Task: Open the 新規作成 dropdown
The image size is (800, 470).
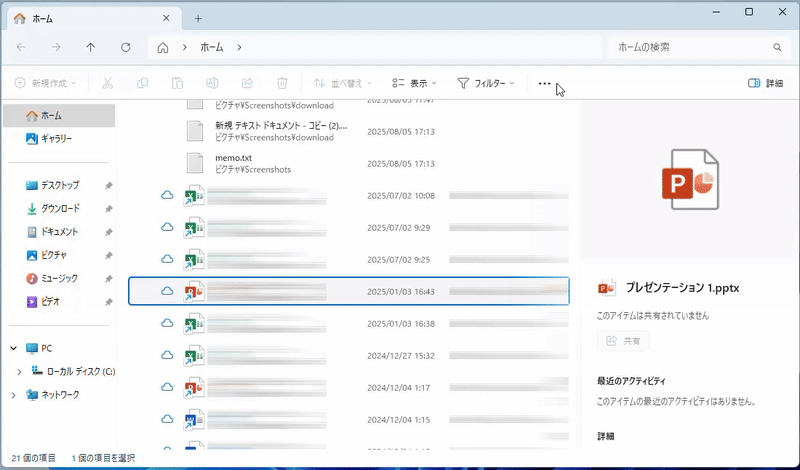Action: (45, 83)
